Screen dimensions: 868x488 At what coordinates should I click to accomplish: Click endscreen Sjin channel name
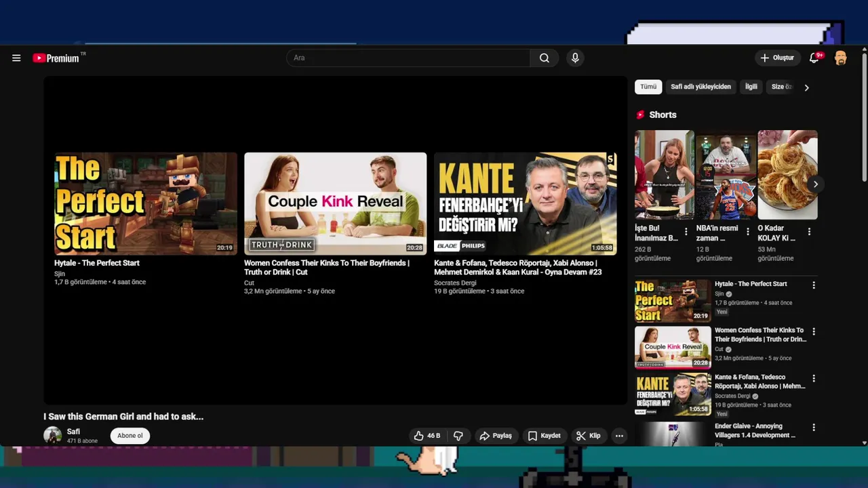(60, 274)
